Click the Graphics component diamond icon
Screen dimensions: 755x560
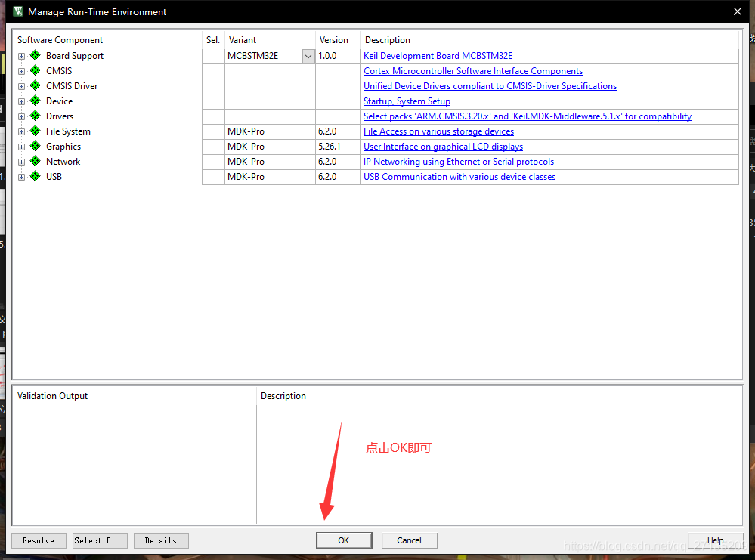pos(36,147)
